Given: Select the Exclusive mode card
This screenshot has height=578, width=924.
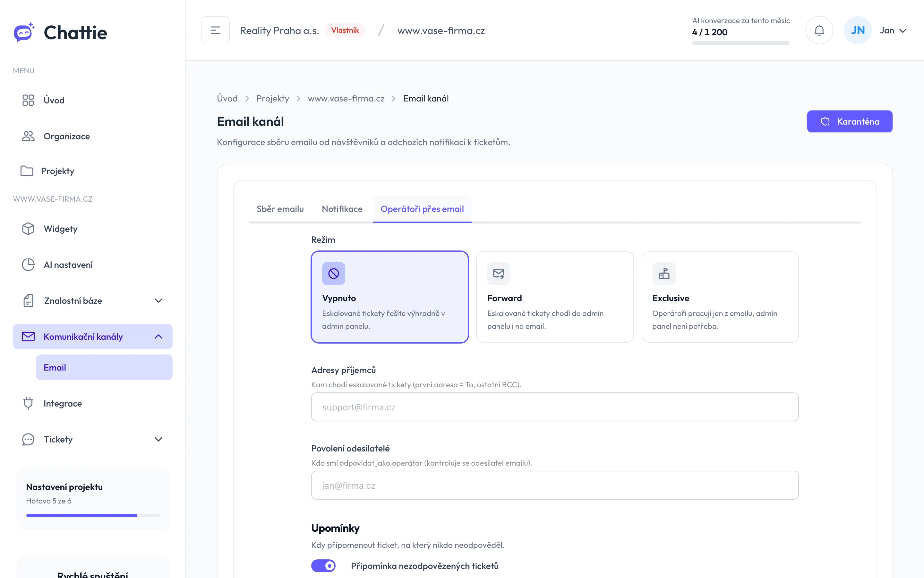Looking at the screenshot, I should tap(720, 297).
